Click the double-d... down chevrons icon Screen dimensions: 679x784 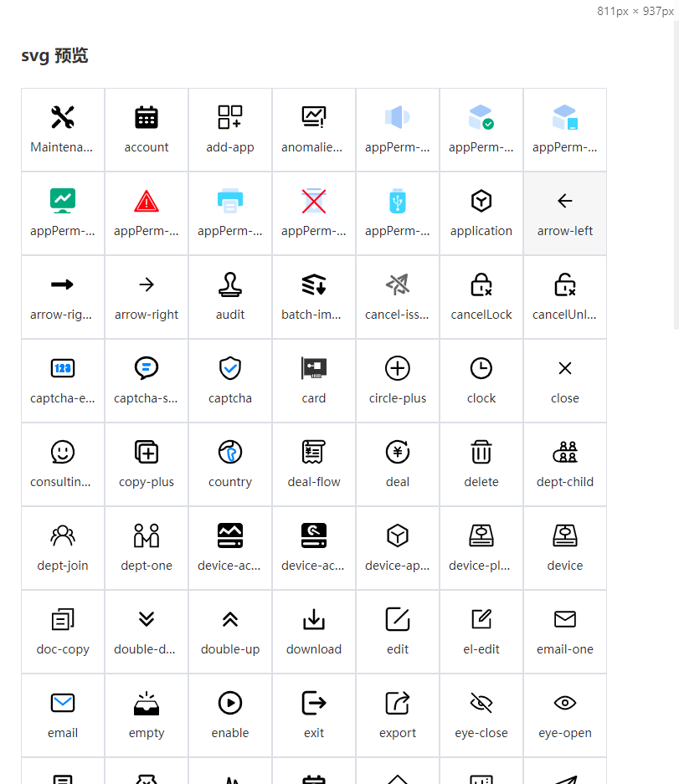pyautogui.click(x=147, y=619)
